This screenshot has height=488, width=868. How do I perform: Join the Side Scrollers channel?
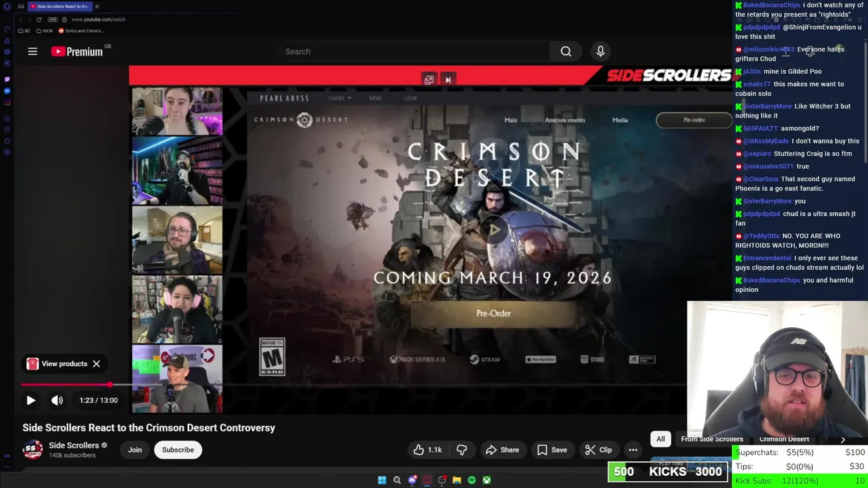135,450
